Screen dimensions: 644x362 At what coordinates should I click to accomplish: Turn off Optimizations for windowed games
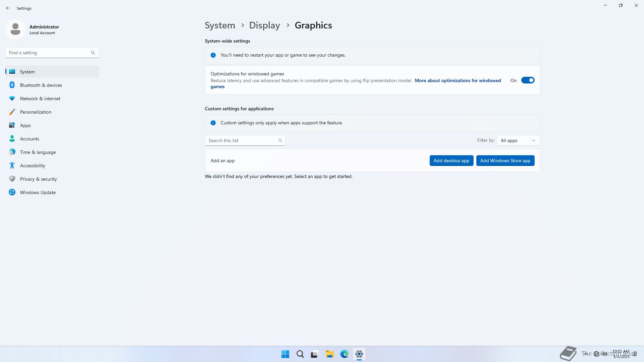tap(528, 80)
